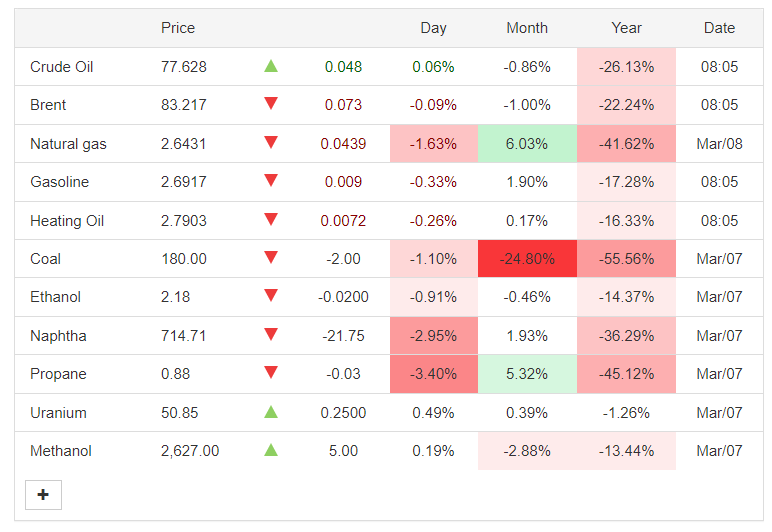This screenshot has width=772, height=532.
Task: Click Propane day change -3.40% cell
Action: tap(434, 374)
